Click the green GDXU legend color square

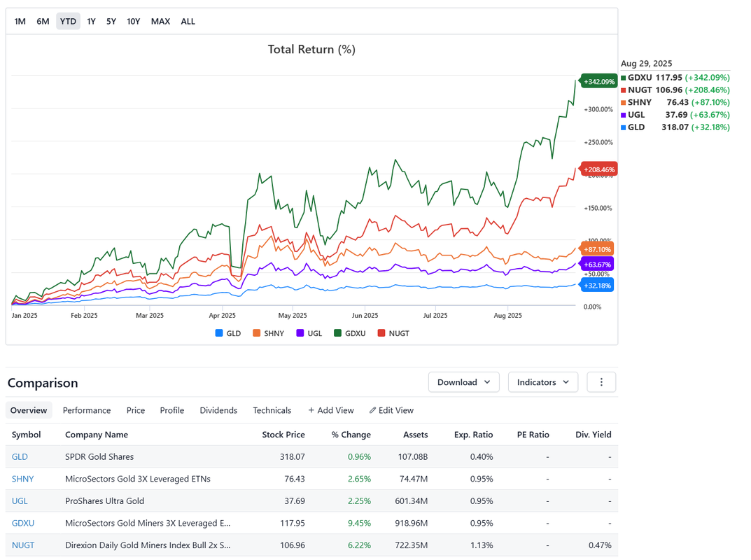(337, 333)
